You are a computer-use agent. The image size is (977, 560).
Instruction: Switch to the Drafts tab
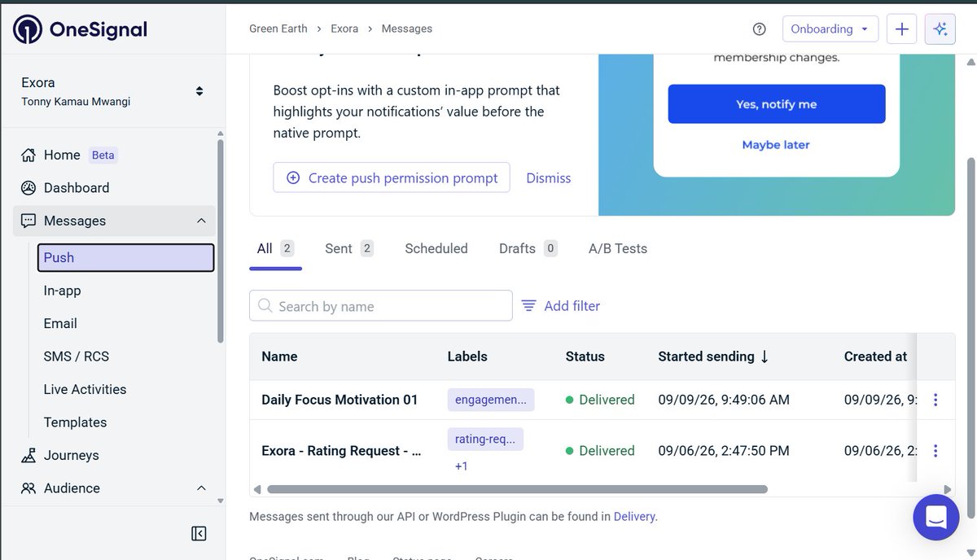(528, 249)
